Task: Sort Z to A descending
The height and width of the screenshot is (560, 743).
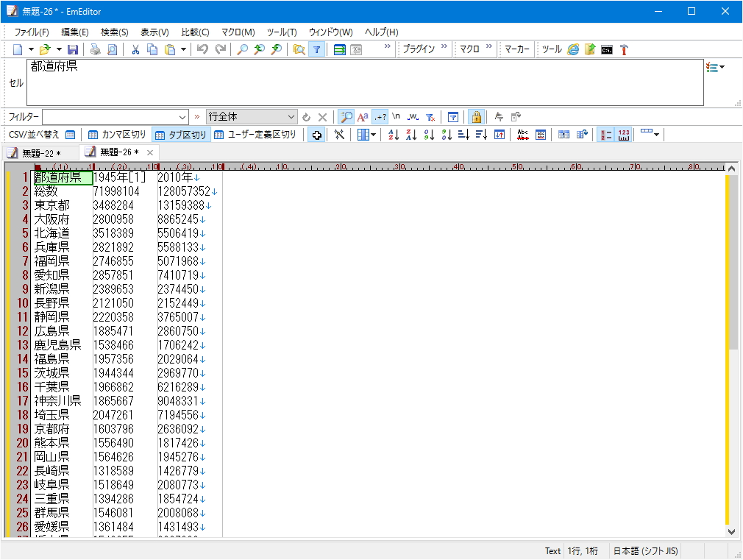Action: coord(410,135)
